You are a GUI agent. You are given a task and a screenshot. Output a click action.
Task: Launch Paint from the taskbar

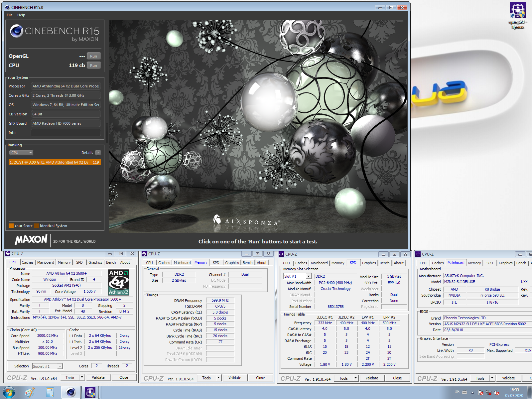click(x=30, y=393)
